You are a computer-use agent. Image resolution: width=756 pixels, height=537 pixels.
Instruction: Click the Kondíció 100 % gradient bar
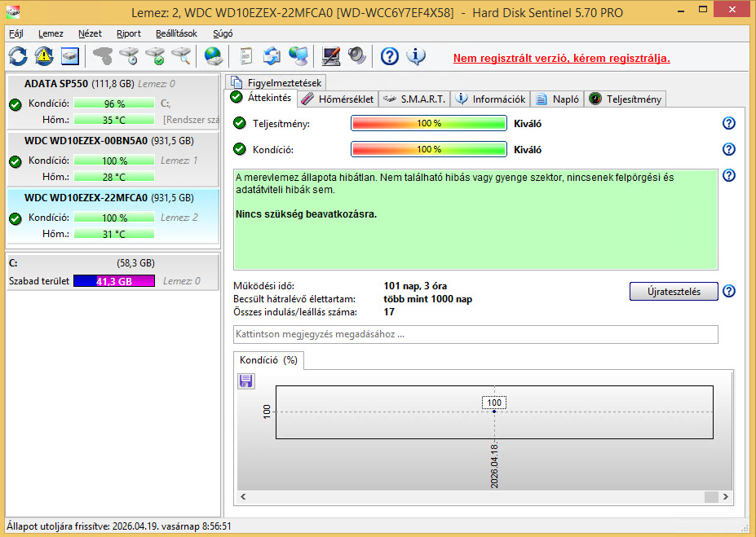[429, 149]
